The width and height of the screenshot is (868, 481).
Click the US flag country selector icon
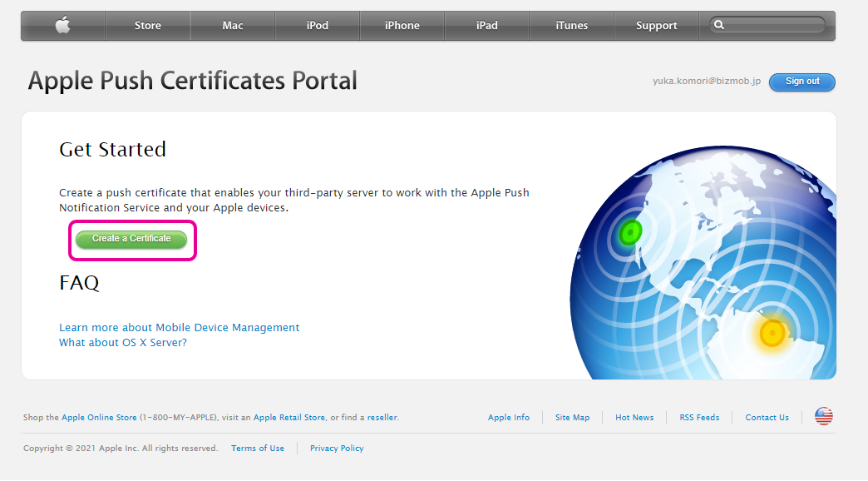coord(823,417)
